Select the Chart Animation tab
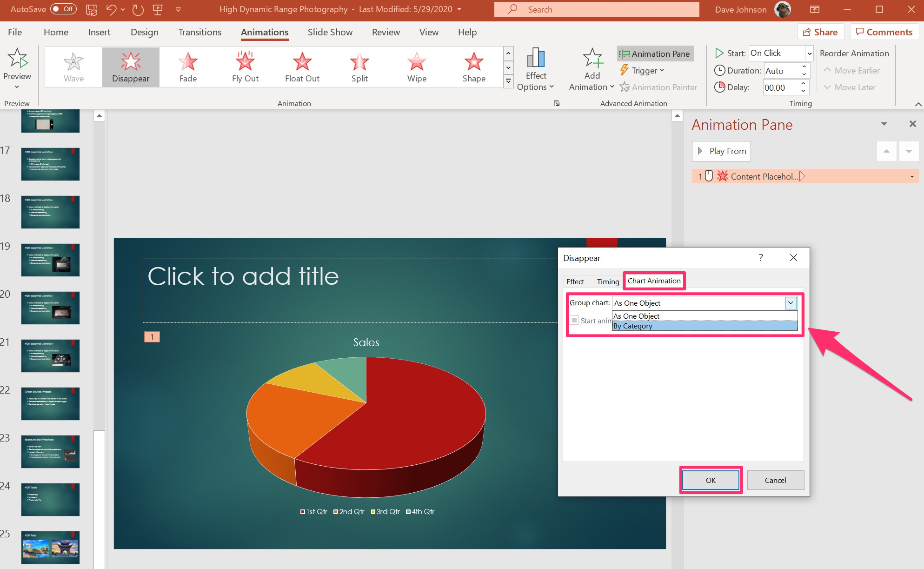Screen dimensions: 924x569 pos(654,281)
